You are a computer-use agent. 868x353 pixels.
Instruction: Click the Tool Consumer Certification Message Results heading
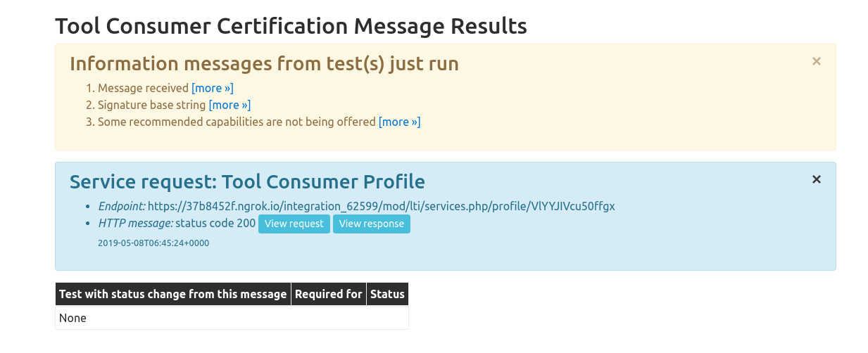[x=291, y=26]
